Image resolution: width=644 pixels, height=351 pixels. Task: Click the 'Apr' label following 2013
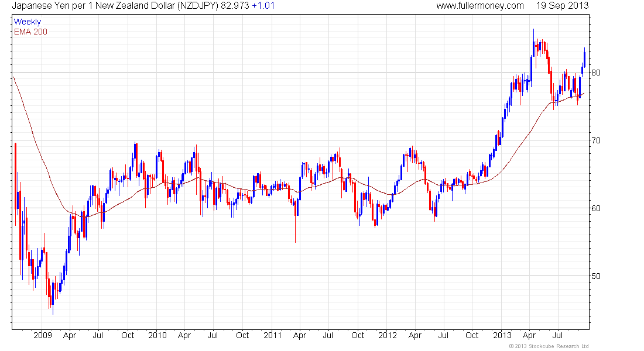529,336
